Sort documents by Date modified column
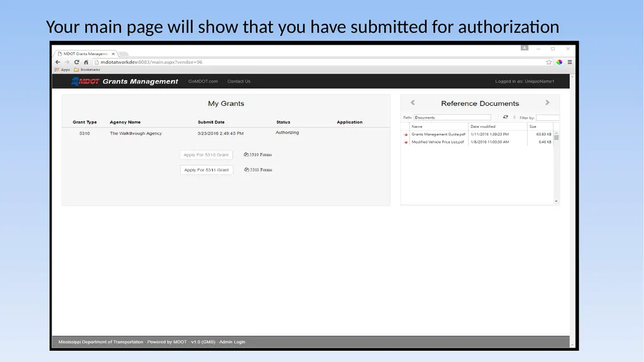Image resolution: width=644 pixels, height=362 pixels. (x=497, y=127)
